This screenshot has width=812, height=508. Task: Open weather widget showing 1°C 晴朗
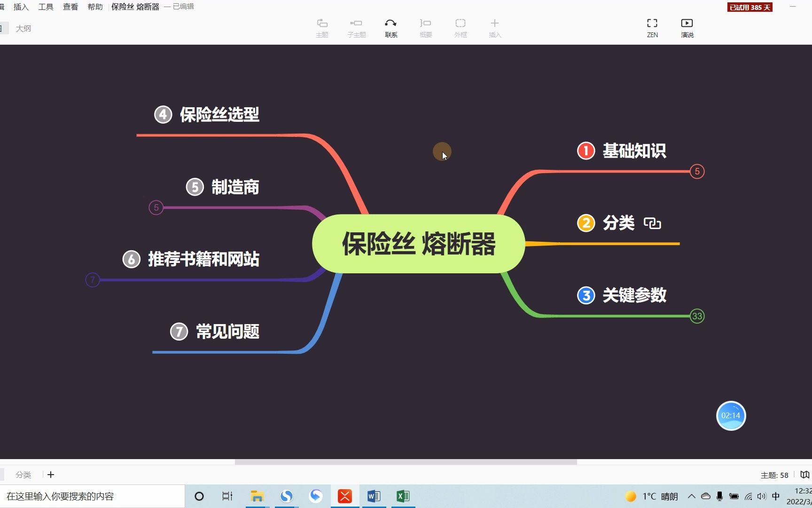pyautogui.click(x=652, y=496)
